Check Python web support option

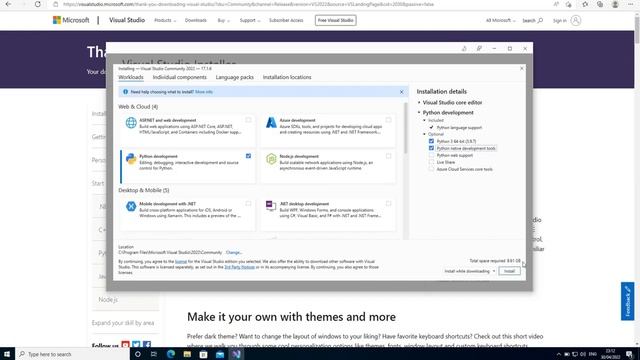(x=431, y=155)
